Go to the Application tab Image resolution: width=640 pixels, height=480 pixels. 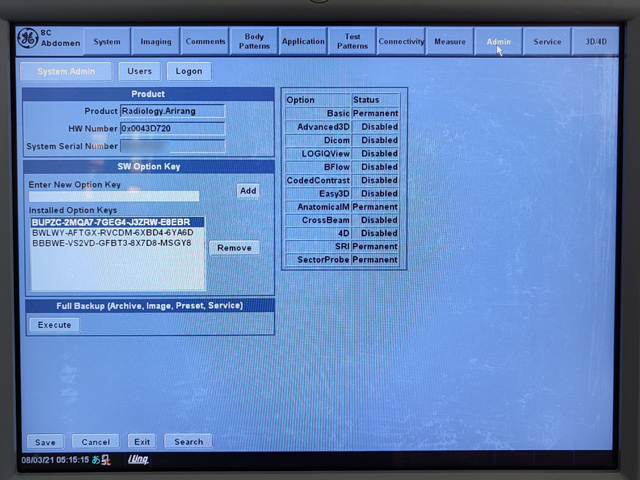tap(303, 41)
